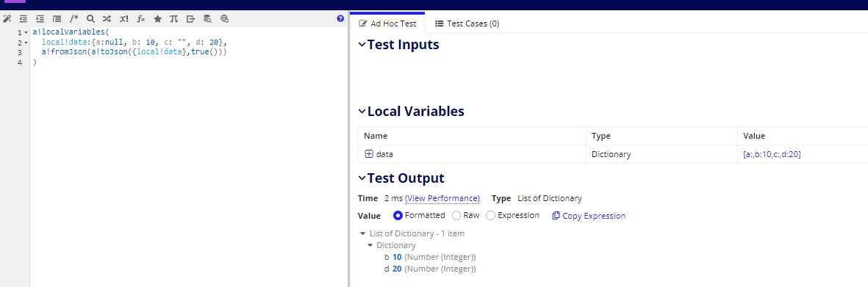868x287 pixels.
Task: Click the shuffle arrows icon in editor toolbar
Action: click(x=107, y=19)
